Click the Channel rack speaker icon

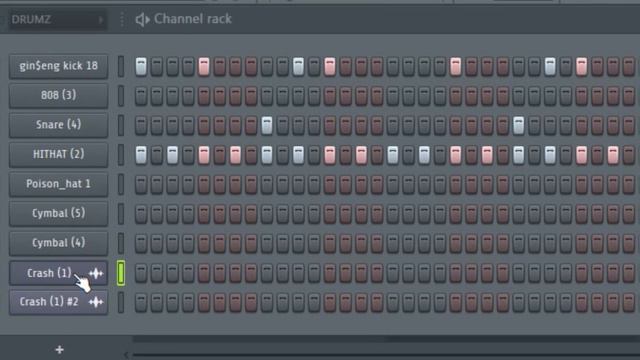pos(142,19)
